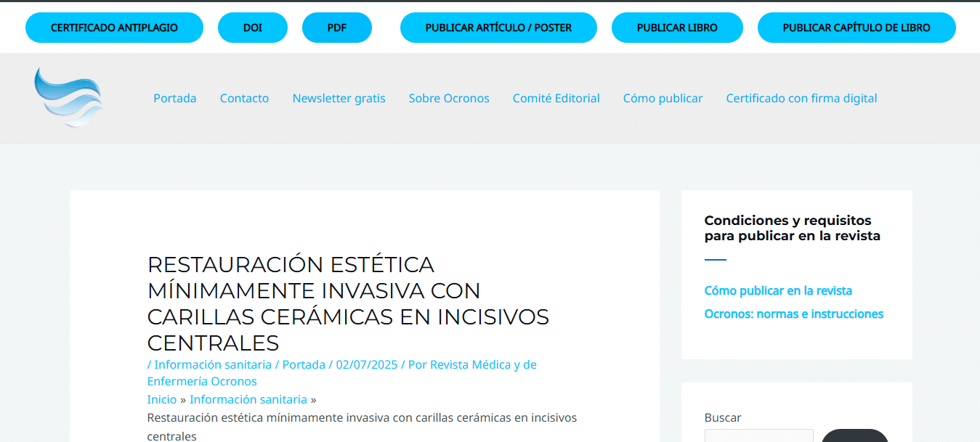Viewport: 980px width, 442px height.
Task: Click Cómo publicar in the menu
Action: tap(663, 98)
